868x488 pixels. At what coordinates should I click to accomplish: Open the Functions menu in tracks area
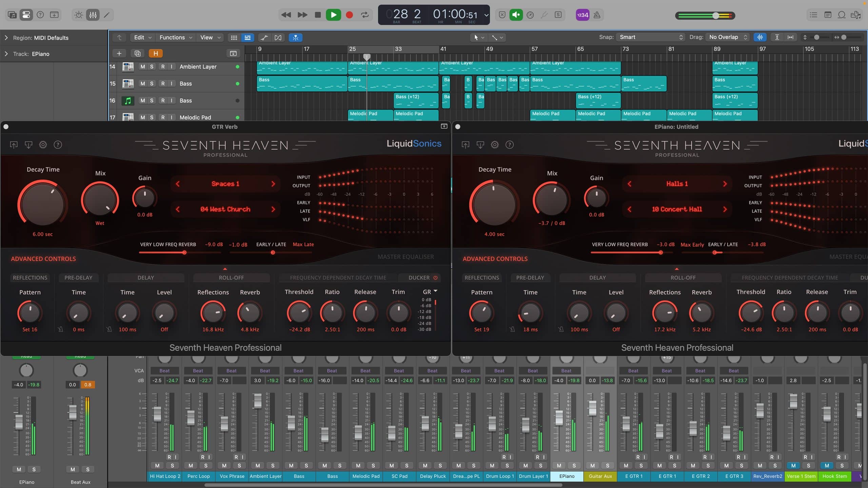[x=176, y=38]
